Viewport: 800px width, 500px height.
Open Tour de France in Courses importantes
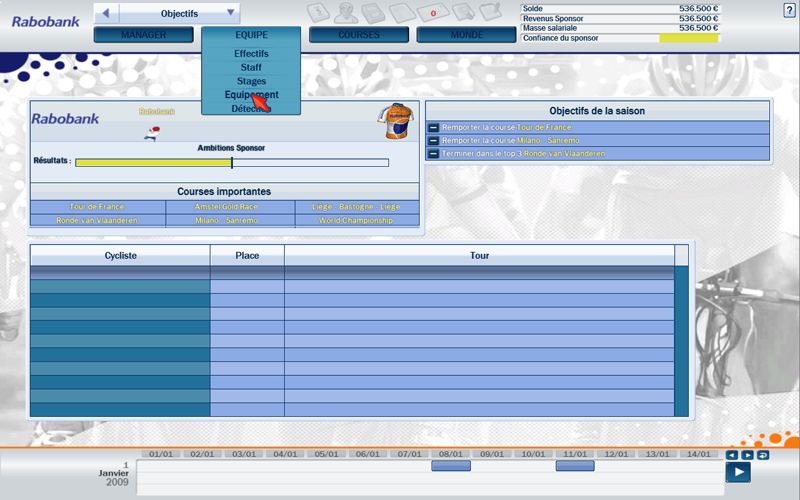click(x=97, y=207)
